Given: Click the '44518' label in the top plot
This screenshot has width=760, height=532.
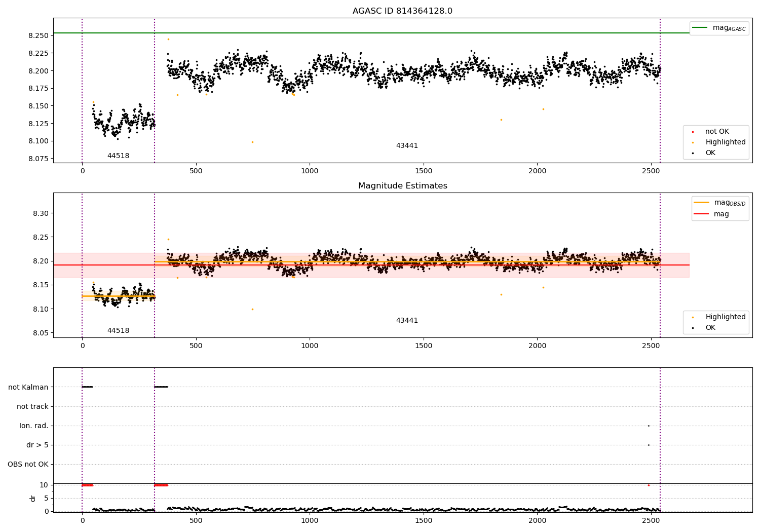Looking at the screenshot, I should click(118, 156).
